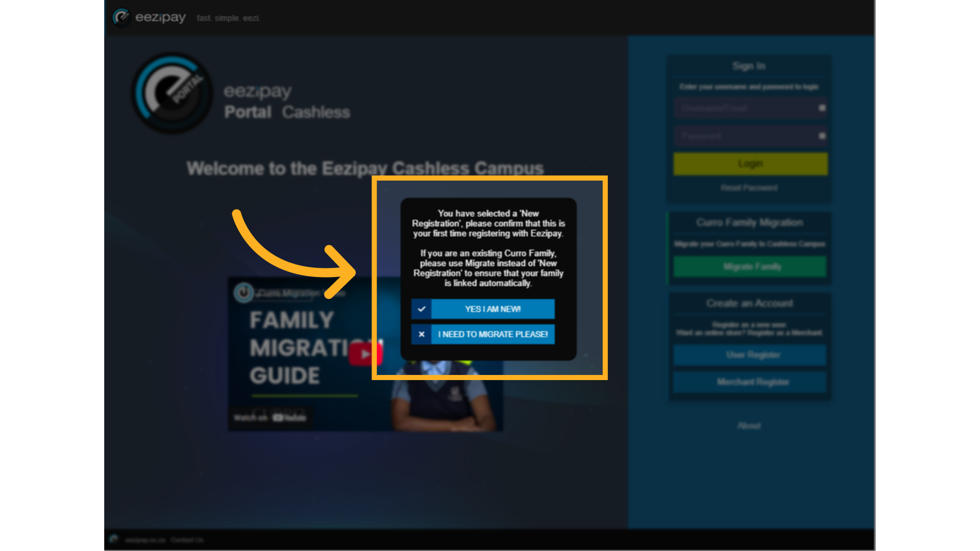This screenshot has width=980, height=551.
Task: Click the Curro channel avatar on the video
Action: click(243, 293)
